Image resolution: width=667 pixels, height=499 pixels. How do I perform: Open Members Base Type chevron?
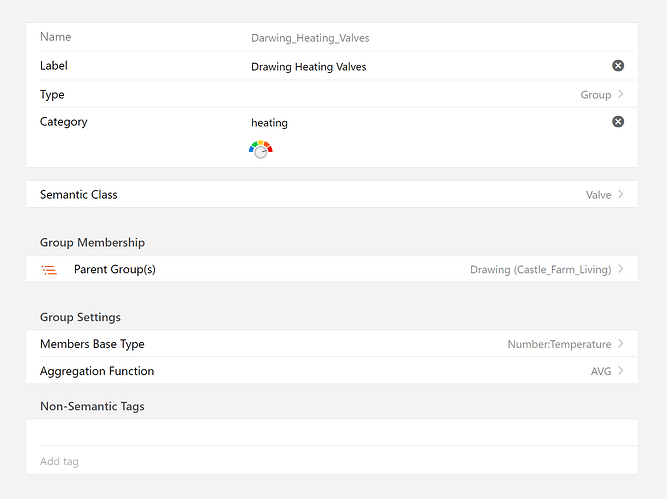click(621, 344)
